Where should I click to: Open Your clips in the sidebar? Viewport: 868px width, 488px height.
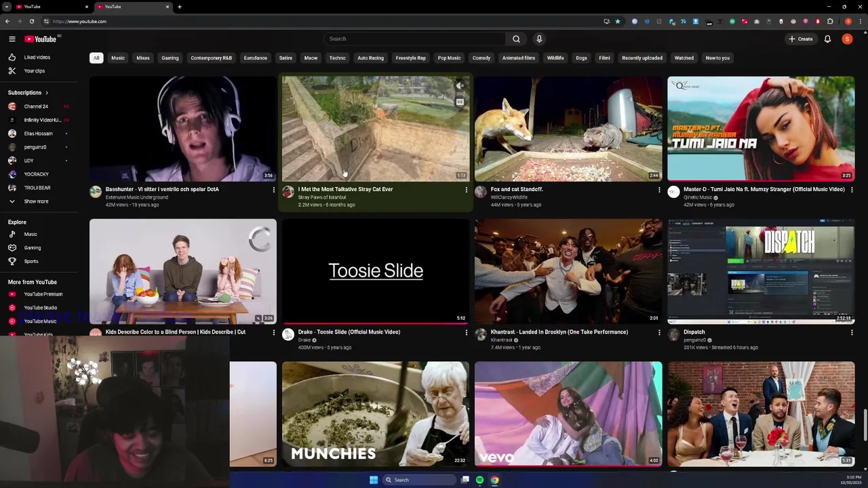click(x=35, y=70)
